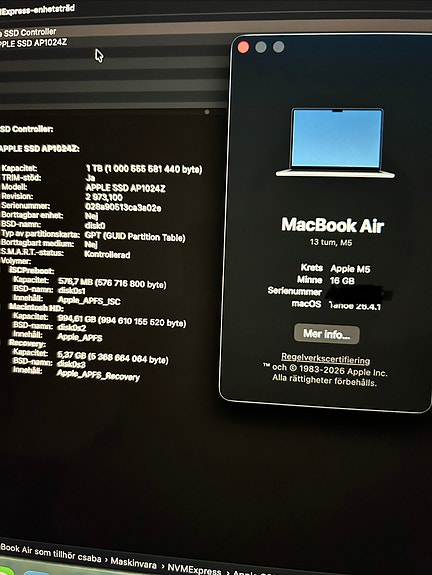
Task: Click the MacBook Air laptop image
Action: point(335,143)
